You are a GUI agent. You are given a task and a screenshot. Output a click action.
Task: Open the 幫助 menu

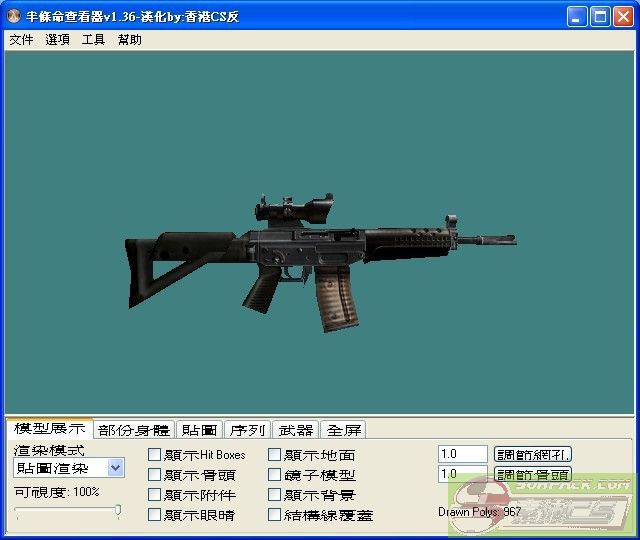(129, 40)
